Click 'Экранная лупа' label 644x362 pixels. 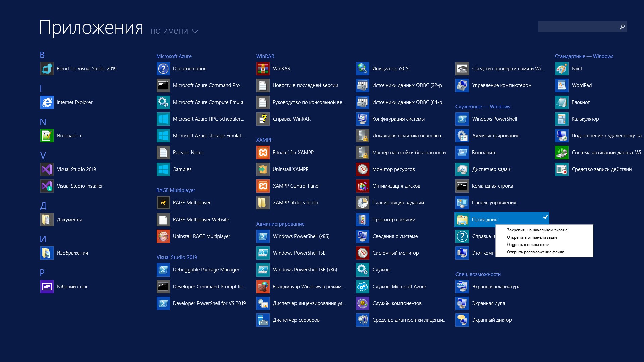(x=488, y=303)
